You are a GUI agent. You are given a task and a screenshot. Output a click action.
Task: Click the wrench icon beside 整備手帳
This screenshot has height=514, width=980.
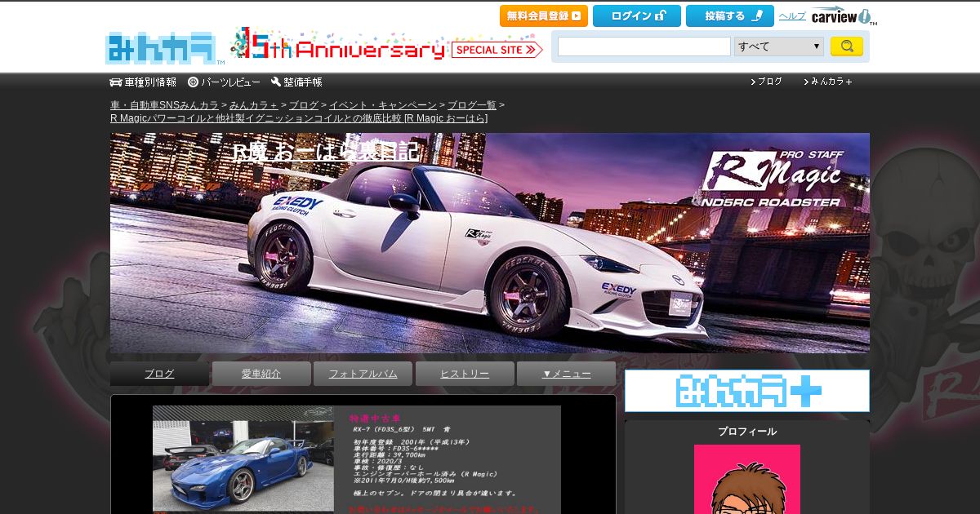276,82
